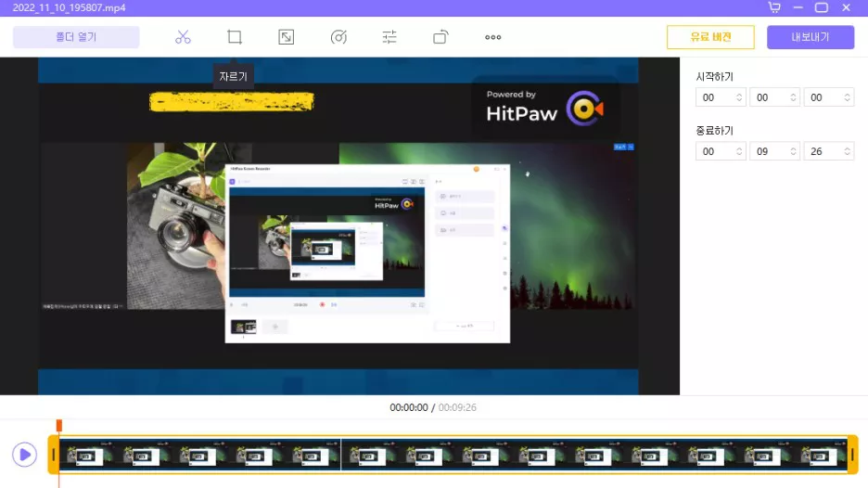Open the resize tool icon
Viewport: 868px width, 488px height.
tap(287, 37)
